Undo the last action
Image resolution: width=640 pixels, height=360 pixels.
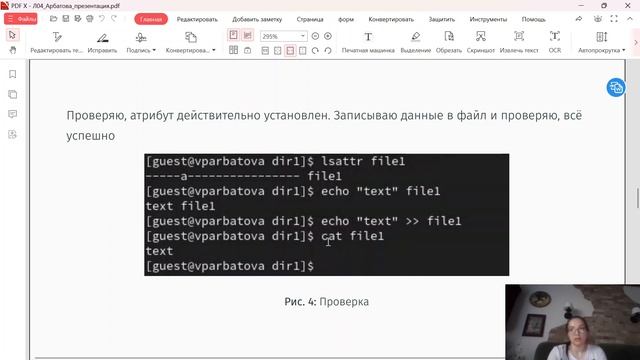click(x=102, y=19)
